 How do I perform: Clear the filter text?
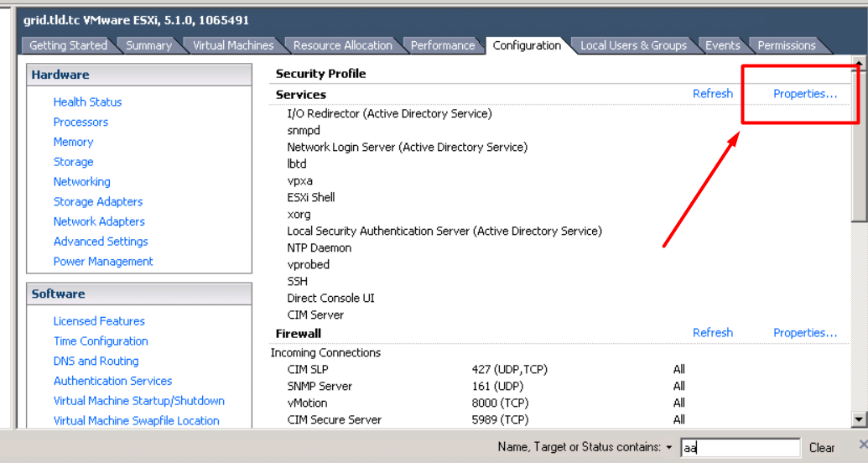click(822, 448)
